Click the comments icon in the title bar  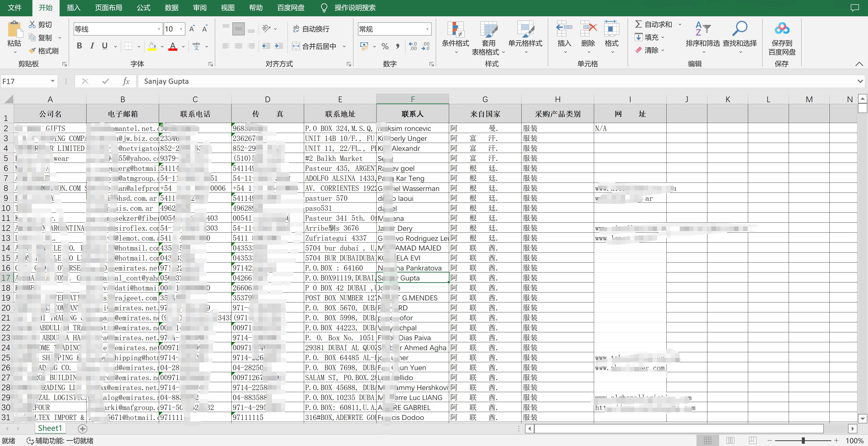pos(855,8)
